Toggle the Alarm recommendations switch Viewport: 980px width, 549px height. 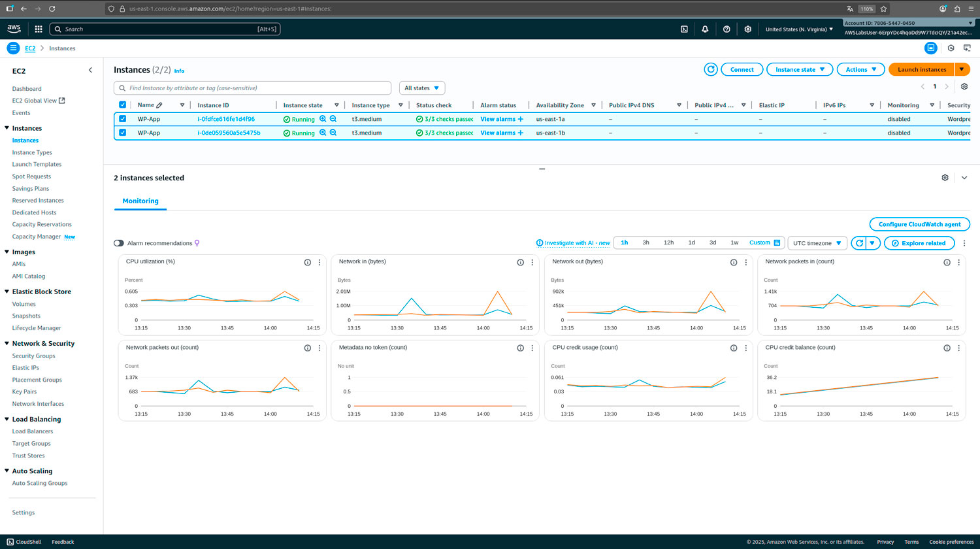pos(119,243)
